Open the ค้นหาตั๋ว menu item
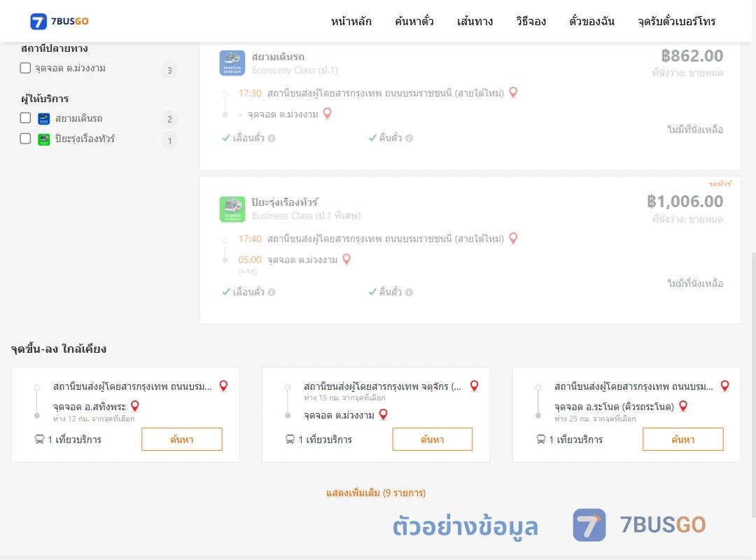The width and height of the screenshot is (756, 560). (414, 21)
